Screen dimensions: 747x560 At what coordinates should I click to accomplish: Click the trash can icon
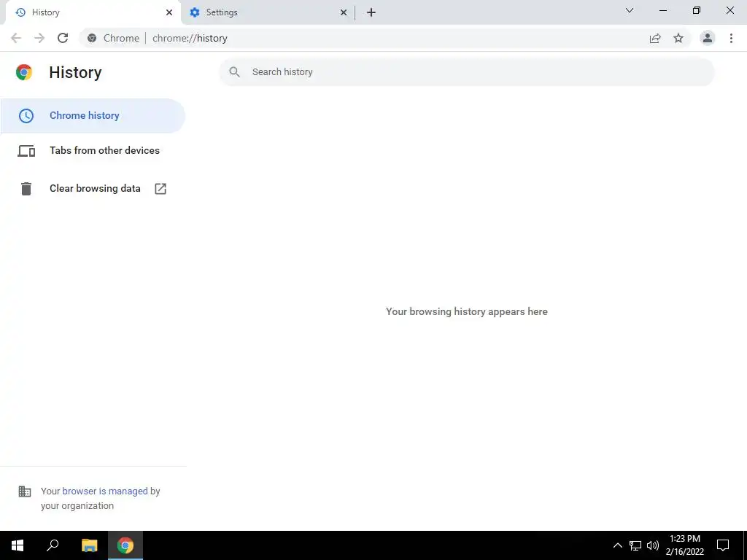(x=26, y=189)
